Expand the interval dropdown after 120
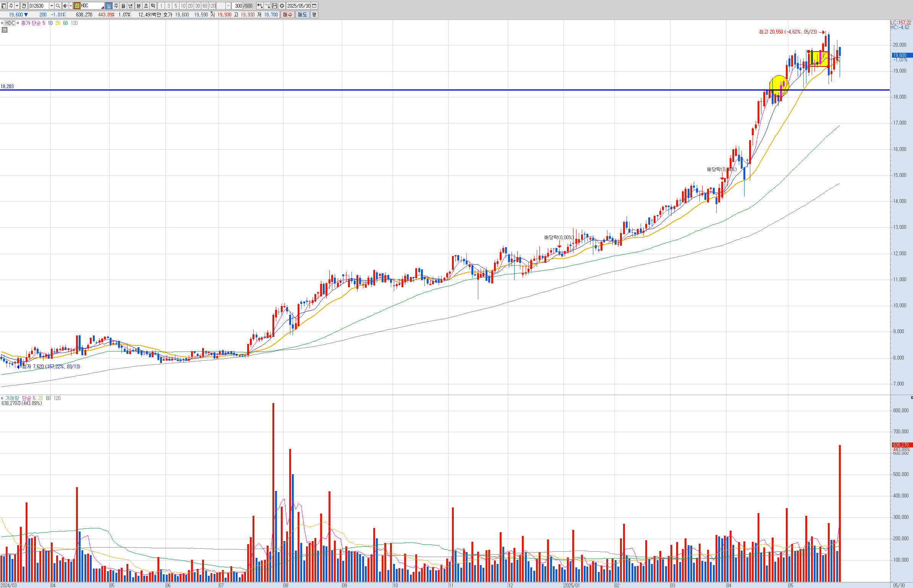This screenshot has width=913, height=588. (x=228, y=6)
